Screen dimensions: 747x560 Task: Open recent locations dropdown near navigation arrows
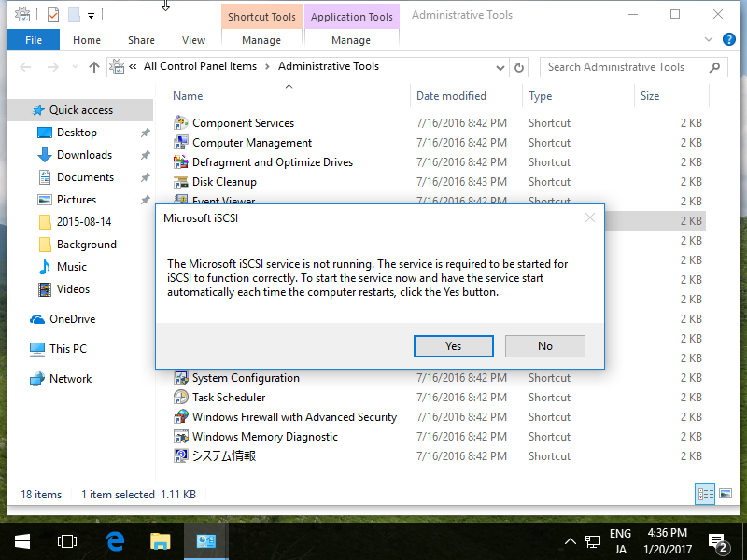click(x=75, y=67)
